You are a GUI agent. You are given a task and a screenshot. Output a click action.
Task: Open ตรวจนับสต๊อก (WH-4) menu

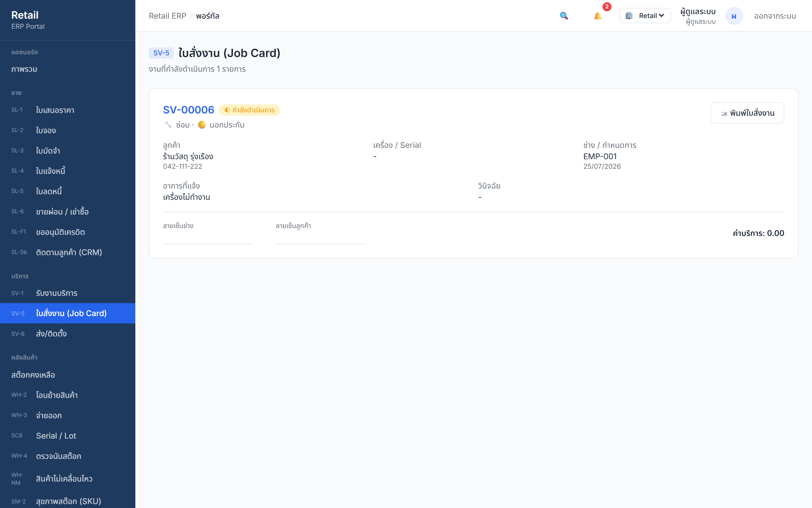pyautogui.click(x=67, y=456)
